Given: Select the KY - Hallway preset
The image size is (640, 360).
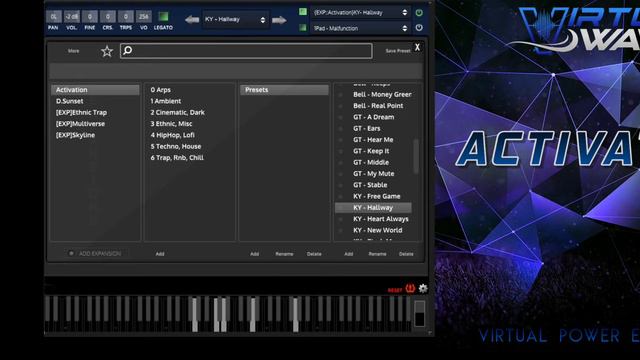Looking at the screenshot, I should pyautogui.click(x=373, y=208).
